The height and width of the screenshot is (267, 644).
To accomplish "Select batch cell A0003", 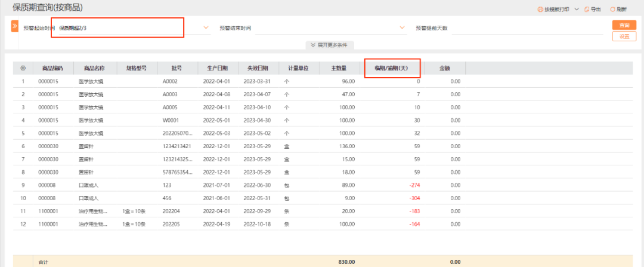I will tap(170, 94).
